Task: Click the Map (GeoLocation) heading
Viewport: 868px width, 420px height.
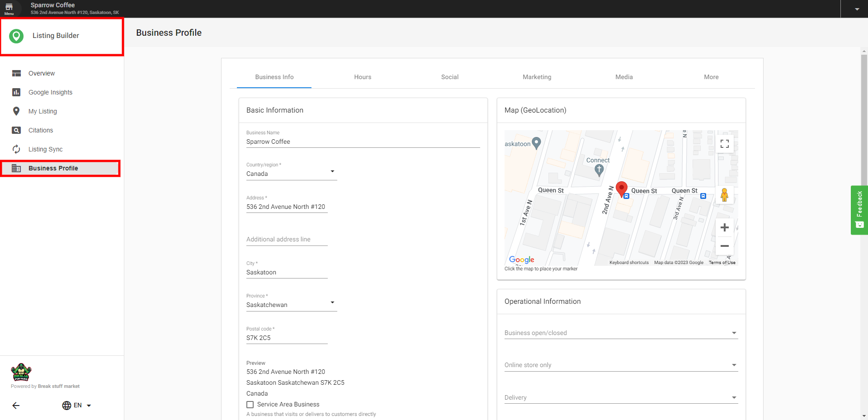Action: (x=535, y=110)
